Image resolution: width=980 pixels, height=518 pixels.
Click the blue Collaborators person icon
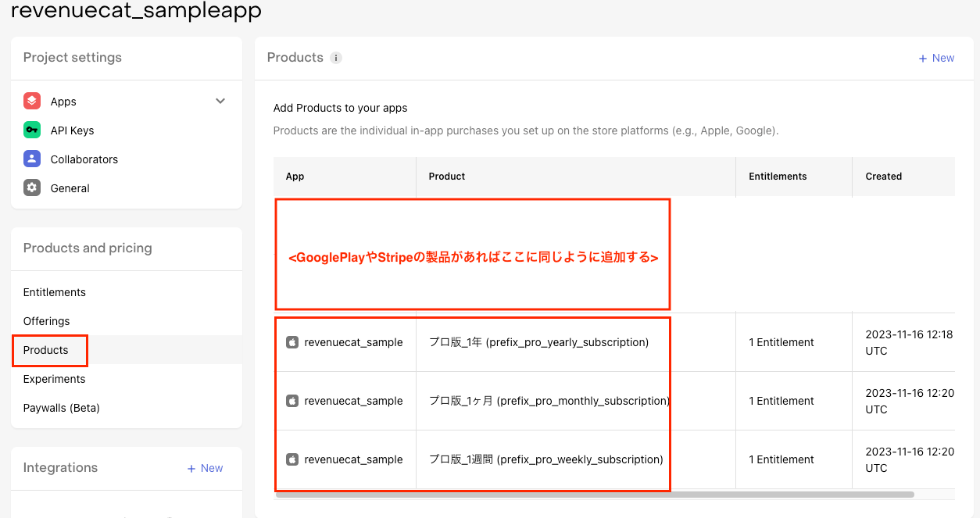tap(32, 159)
